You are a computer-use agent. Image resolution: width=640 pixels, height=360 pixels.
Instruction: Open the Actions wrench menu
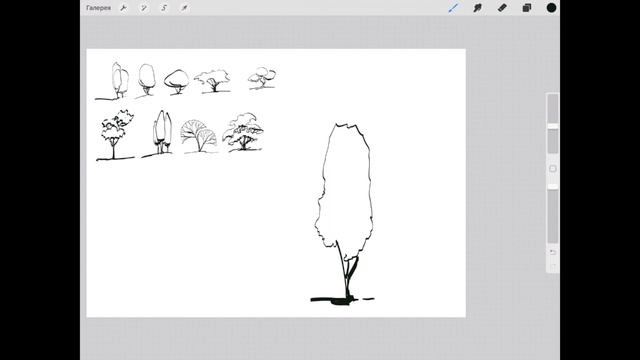(123, 8)
